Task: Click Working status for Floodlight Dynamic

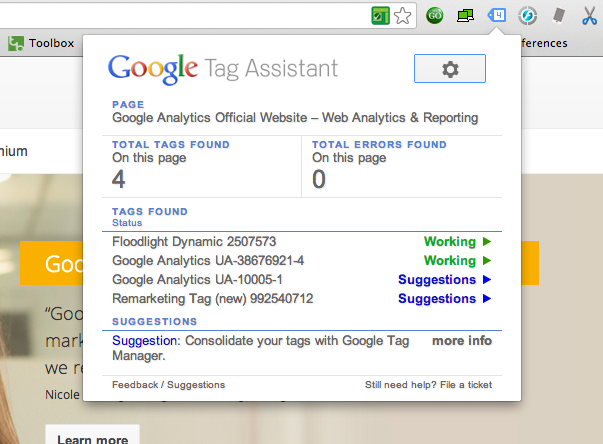Action: pyautogui.click(x=450, y=241)
